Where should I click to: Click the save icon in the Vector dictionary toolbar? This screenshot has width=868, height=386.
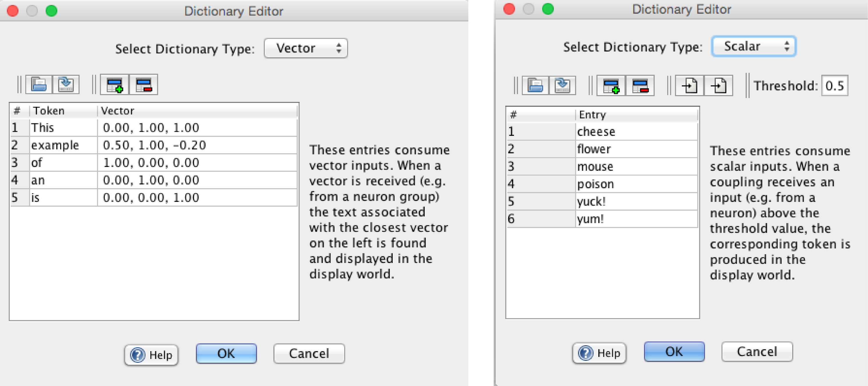tap(66, 85)
